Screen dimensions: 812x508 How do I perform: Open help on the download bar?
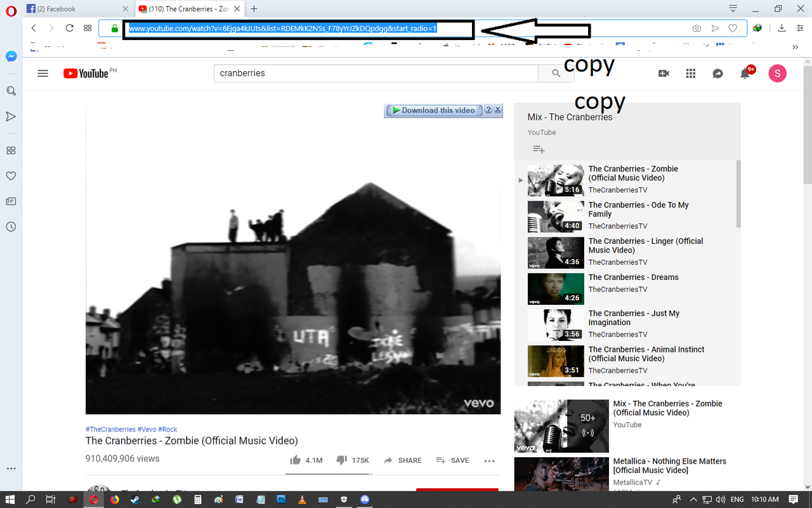click(488, 110)
